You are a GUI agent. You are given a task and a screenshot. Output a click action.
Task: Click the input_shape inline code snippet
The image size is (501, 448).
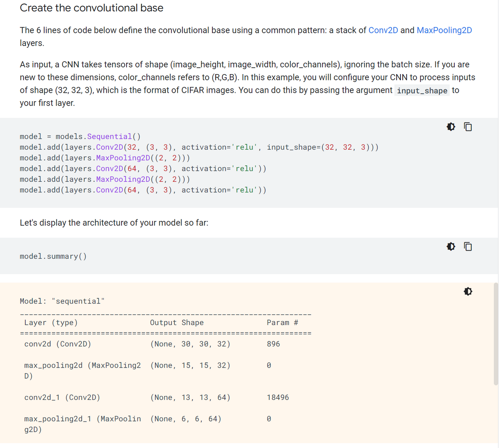pyautogui.click(x=422, y=90)
